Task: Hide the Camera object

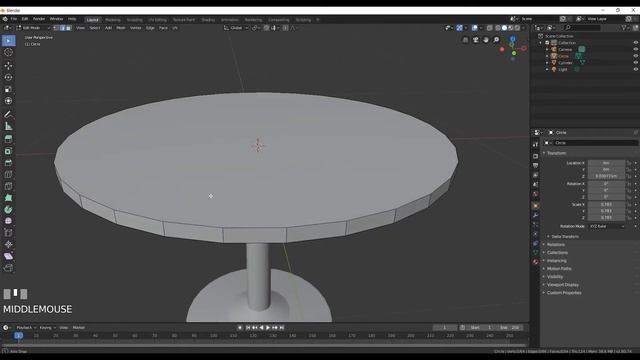Action: [x=636, y=49]
